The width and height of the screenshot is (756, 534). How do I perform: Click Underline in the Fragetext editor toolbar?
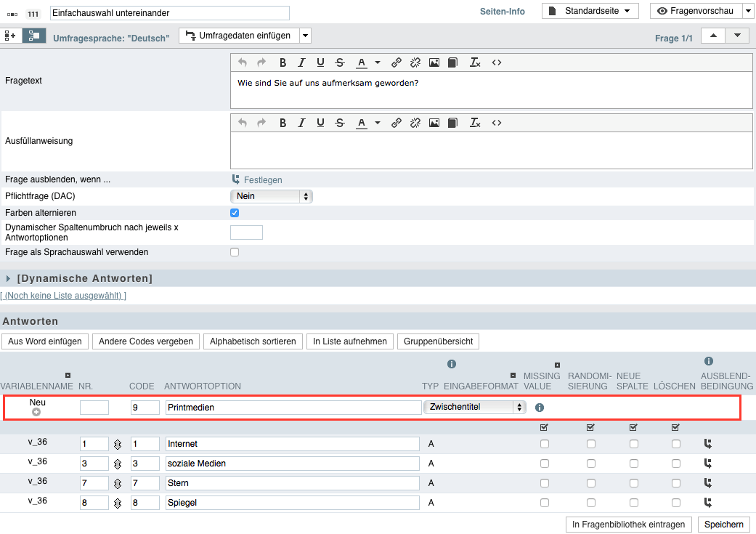click(320, 62)
